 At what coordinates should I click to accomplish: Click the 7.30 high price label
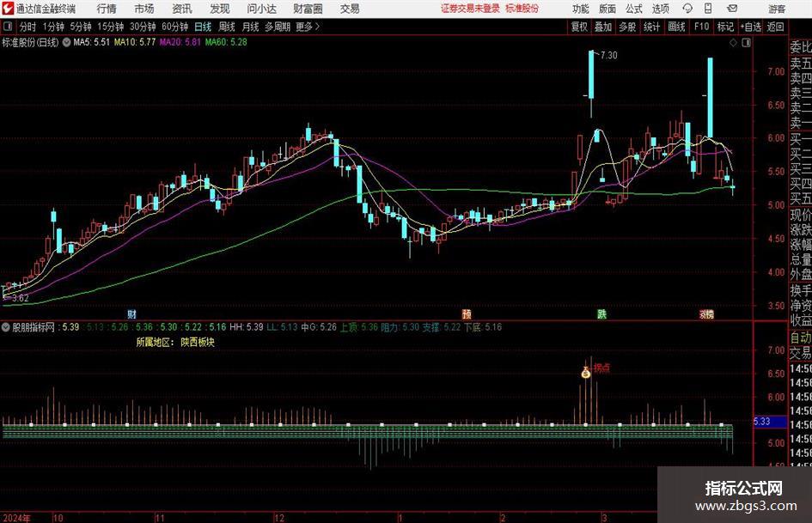[x=609, y=56]
